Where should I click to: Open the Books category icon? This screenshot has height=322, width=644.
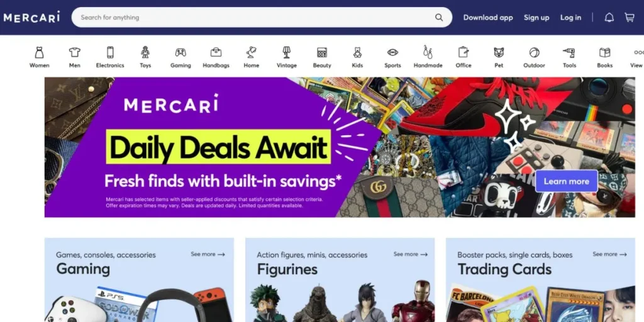coord(604,53)
